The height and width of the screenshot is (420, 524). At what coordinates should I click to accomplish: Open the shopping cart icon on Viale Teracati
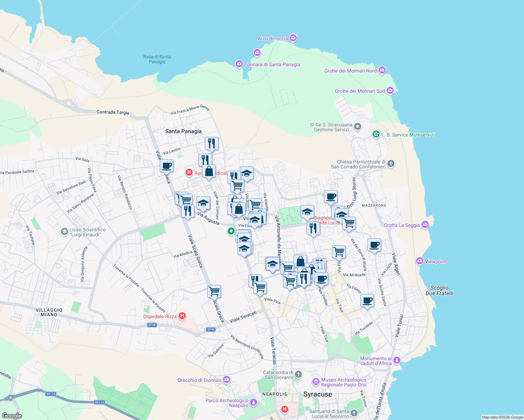pyautogui.click(x=214, y=290)
